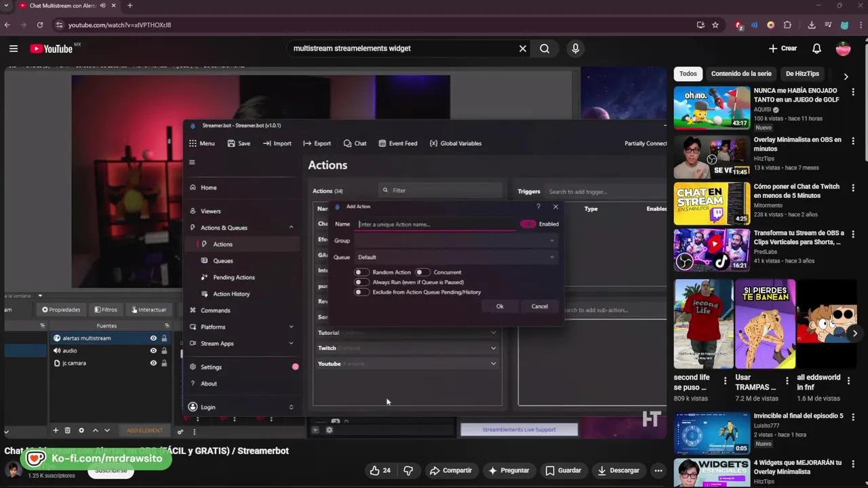This screenshot has height=488, width=868.
Task: Expand the Platforms section chevron
Action: pos(291,327)
